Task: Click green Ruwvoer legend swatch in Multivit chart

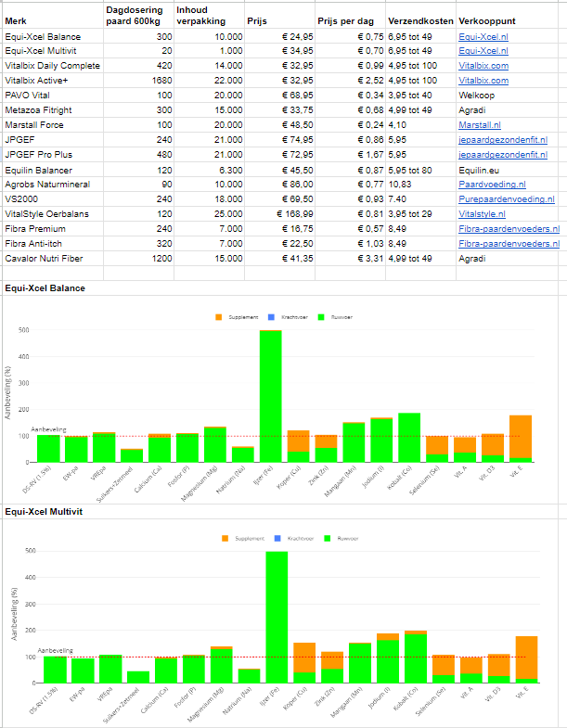Action: [x=328, y=539]
